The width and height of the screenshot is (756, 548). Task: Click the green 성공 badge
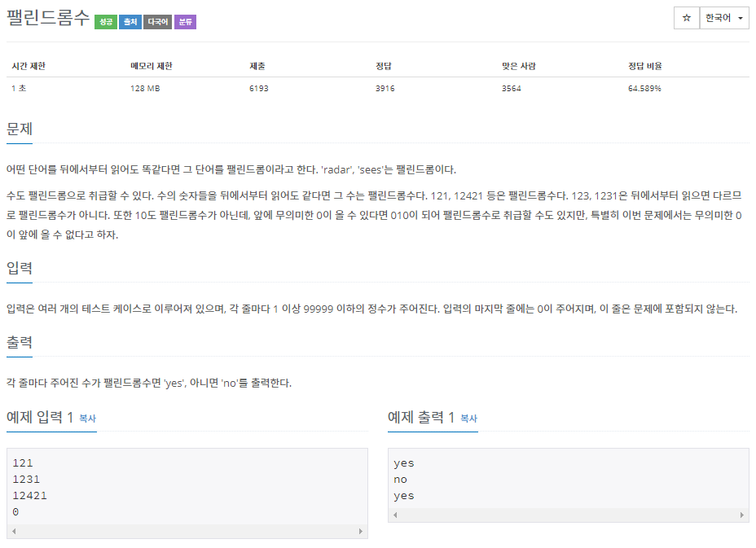click(x=106, y=22)
